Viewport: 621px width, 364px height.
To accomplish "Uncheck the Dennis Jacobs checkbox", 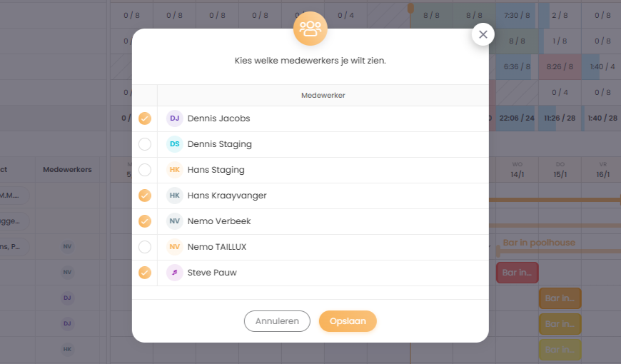I will (145, 118).
